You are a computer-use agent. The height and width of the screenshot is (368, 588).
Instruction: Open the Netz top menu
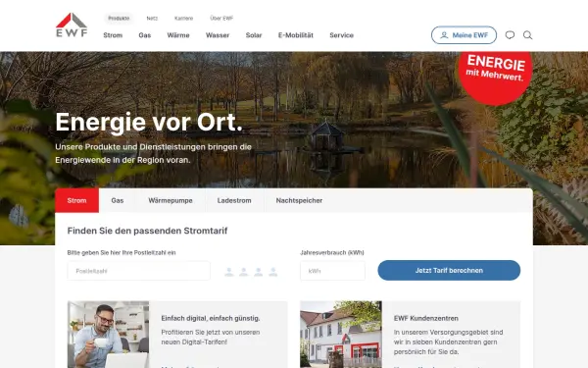152,18
